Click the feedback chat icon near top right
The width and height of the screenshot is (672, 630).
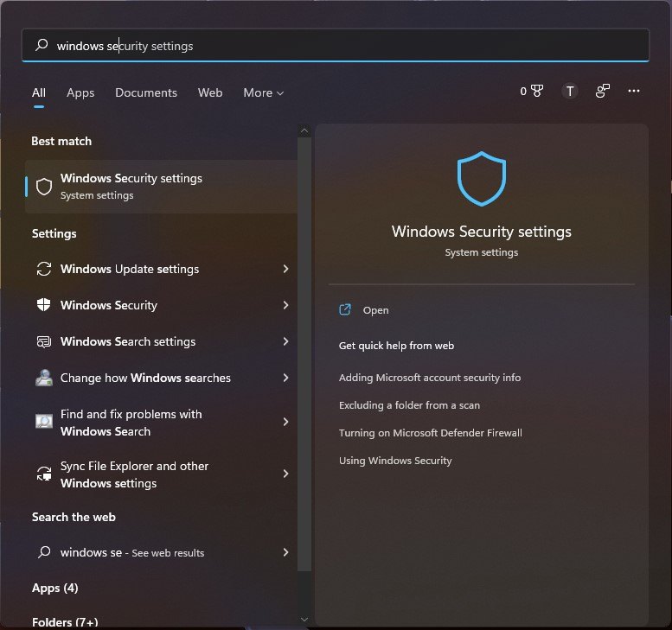[x=603, y=91]
